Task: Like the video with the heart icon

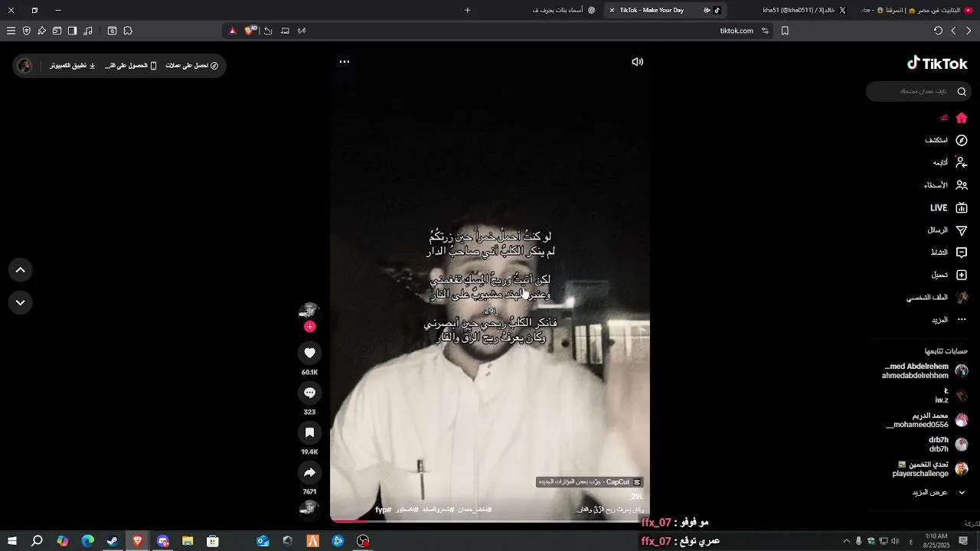Action: [x=309, y=353]
